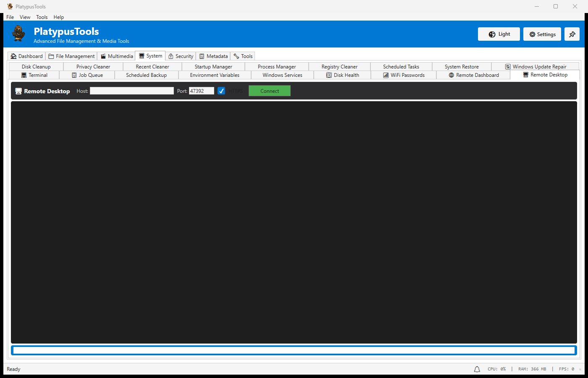Click the notification bell in the status bar
Image resolution: width=588 pixels, height=378 pixels.
pos(477,369)
